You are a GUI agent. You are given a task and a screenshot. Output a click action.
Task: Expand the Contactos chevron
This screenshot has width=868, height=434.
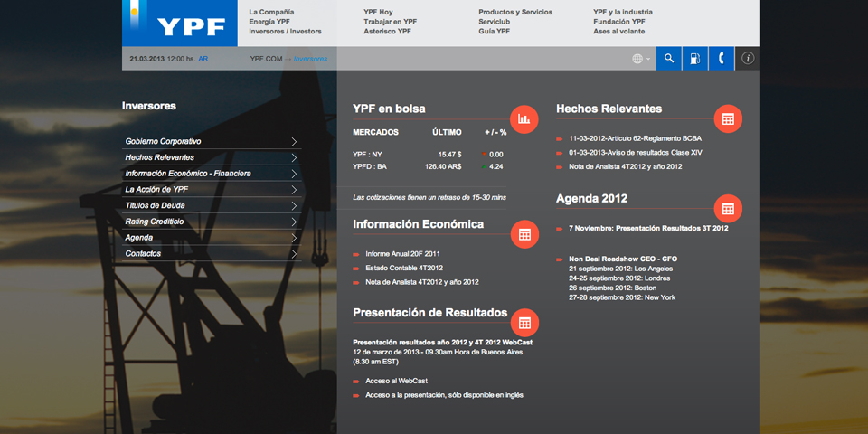click(294, 254)
